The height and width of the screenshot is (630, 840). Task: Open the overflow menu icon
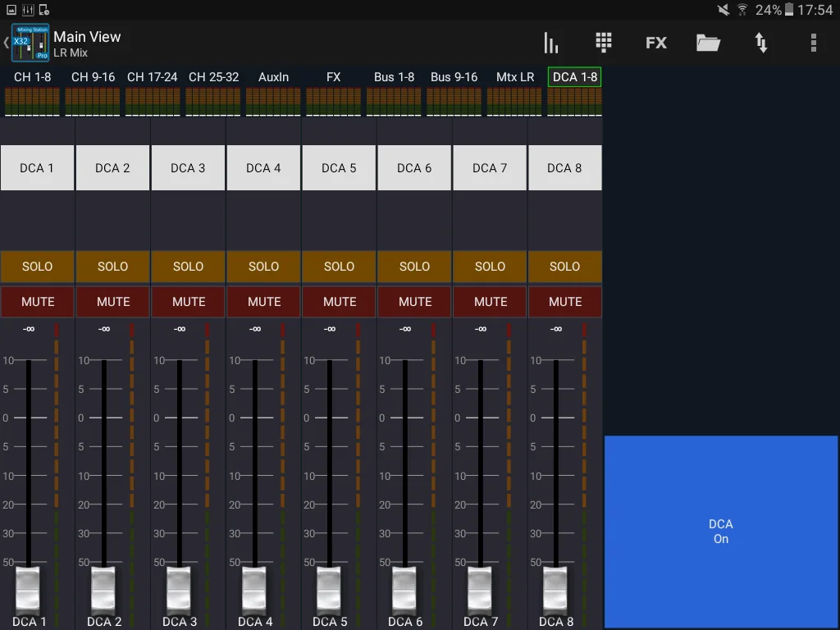coord(814,42)
